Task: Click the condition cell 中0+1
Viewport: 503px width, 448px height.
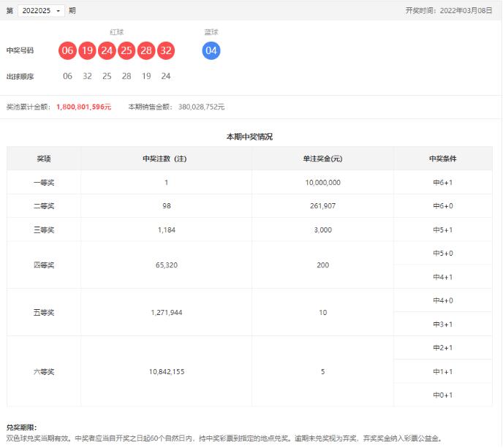Action: 443,395
